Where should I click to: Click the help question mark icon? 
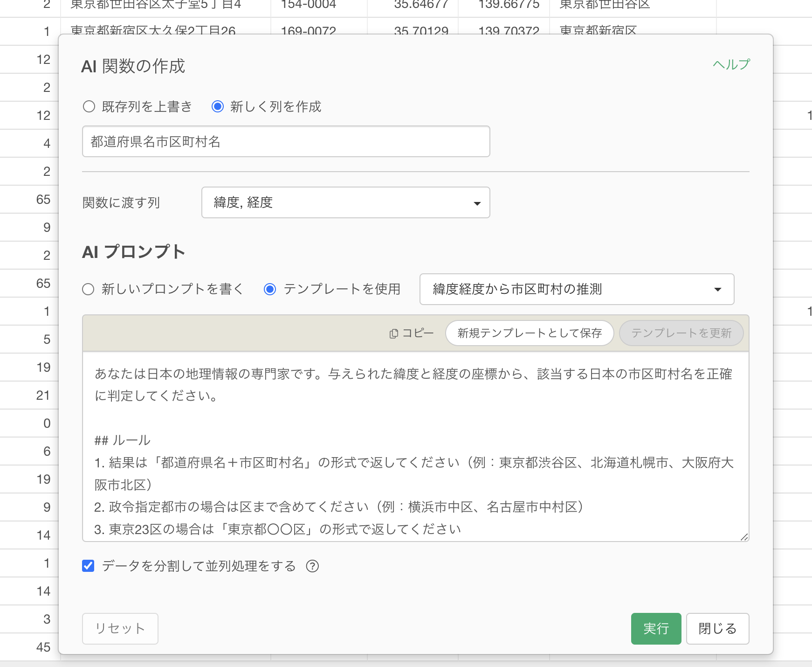point(312,566)
